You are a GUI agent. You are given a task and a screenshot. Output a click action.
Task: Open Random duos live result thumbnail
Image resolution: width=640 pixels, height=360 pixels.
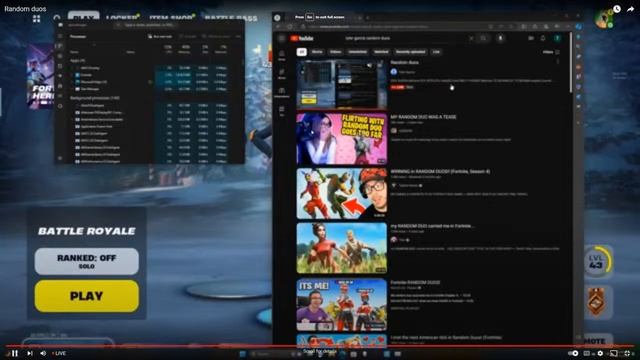[341, 84]
